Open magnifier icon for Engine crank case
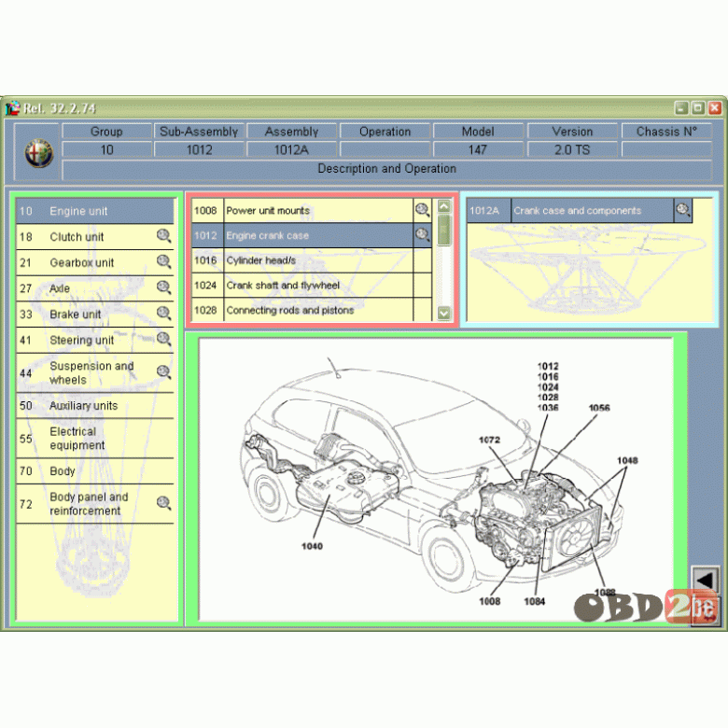This screenshot has height=728, width=728. coord(422,235)
